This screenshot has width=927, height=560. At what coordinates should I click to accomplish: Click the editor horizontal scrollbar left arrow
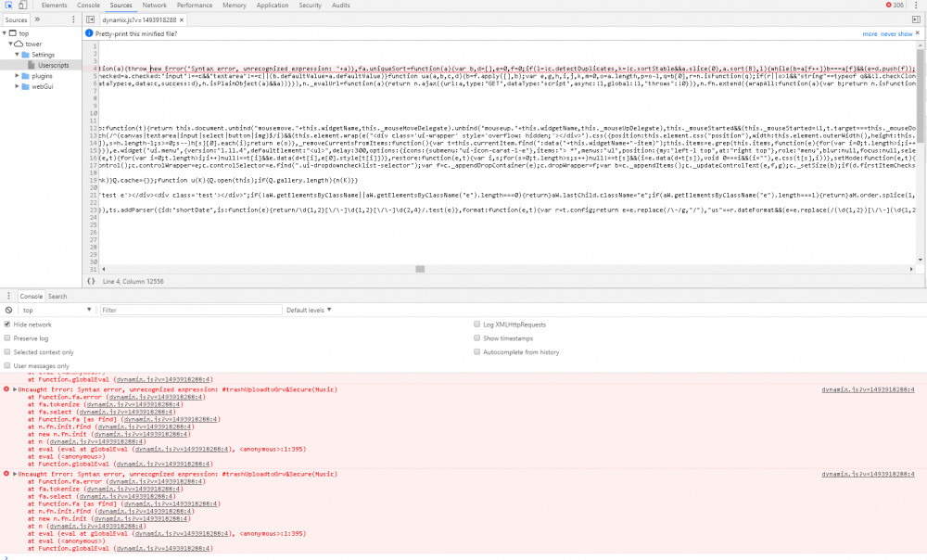coord(104,269)
